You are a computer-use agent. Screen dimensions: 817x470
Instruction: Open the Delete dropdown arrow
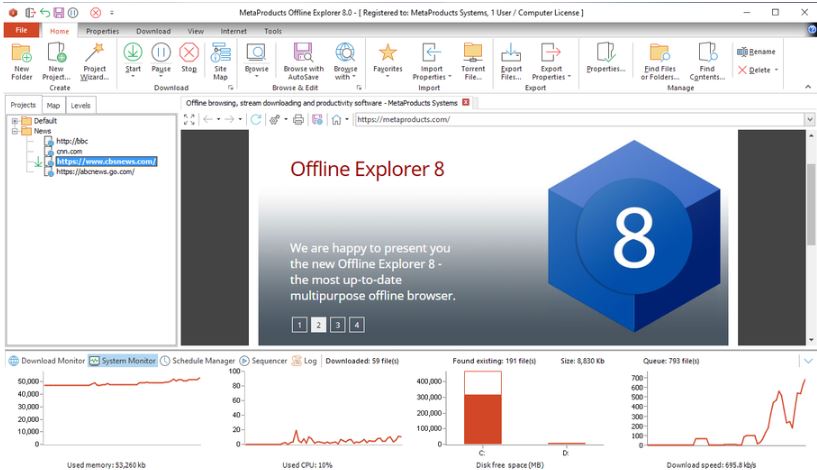click(776, 70)
